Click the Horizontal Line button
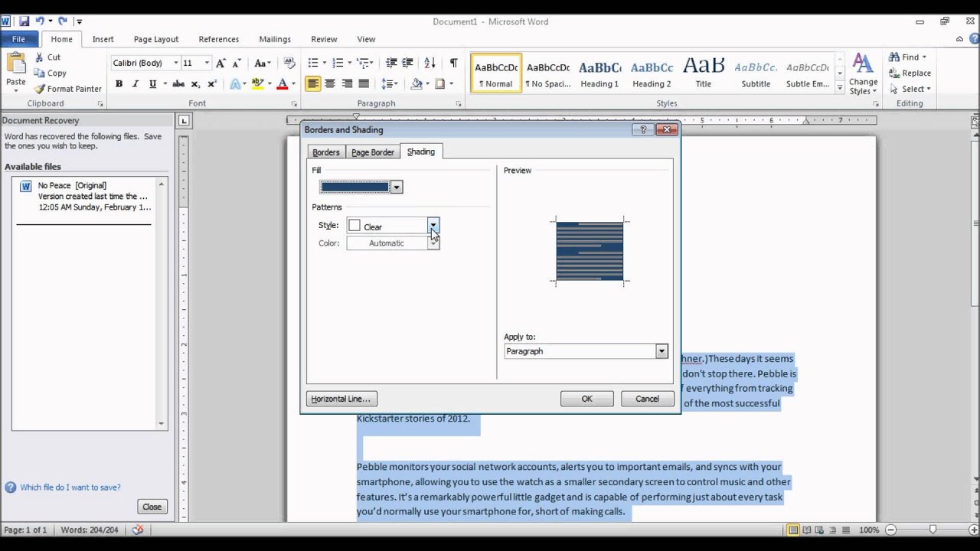Screen dimensions: 980x551 click(x=341, y=399)
